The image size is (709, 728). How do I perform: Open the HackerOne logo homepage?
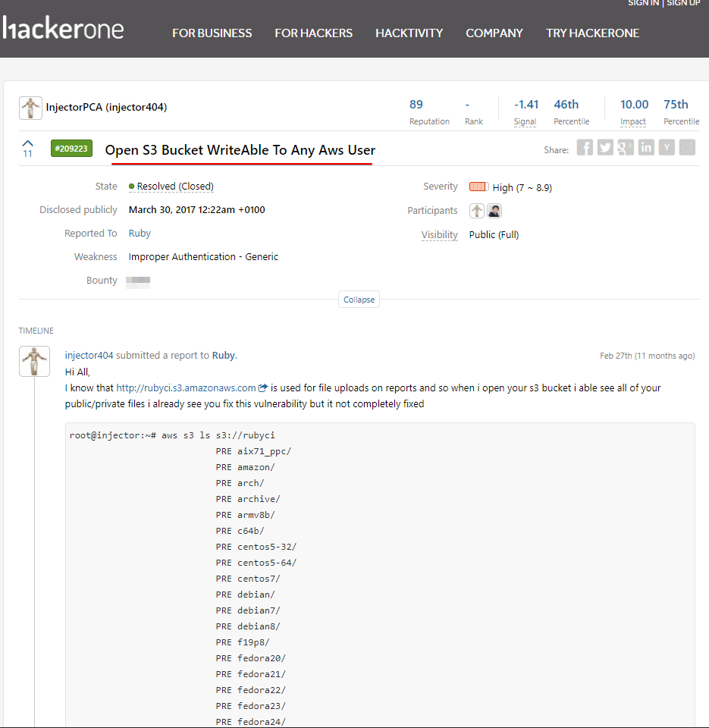click(x=63, y=28)
